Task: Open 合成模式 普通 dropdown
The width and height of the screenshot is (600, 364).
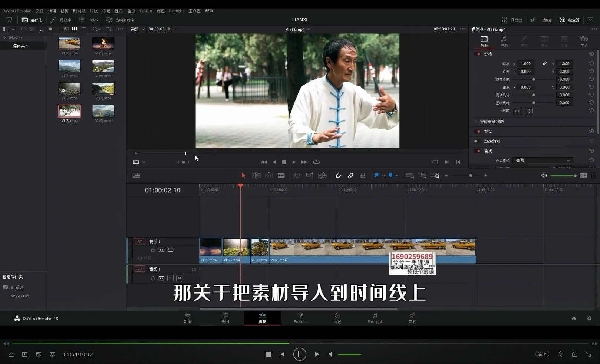Action: click(x=543, y=161)
